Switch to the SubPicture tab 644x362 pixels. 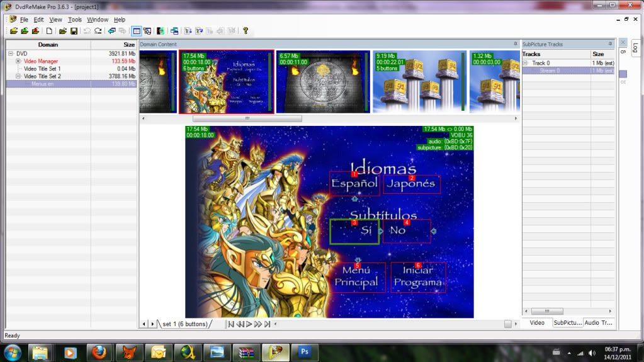tap(568, 323)
